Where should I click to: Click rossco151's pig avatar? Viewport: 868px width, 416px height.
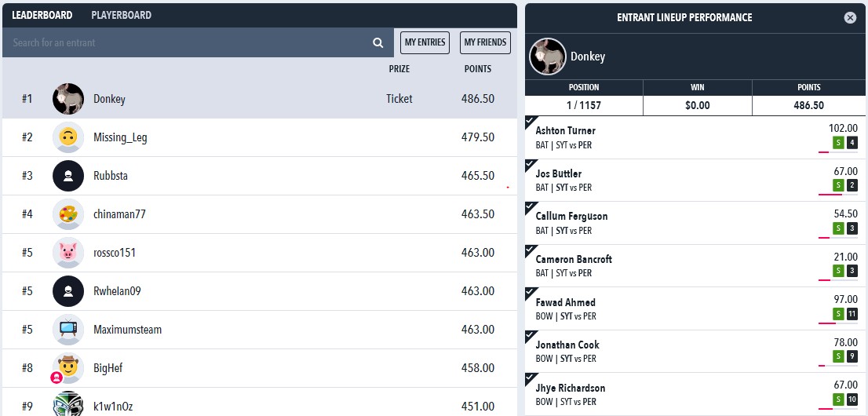pos(68,253)
